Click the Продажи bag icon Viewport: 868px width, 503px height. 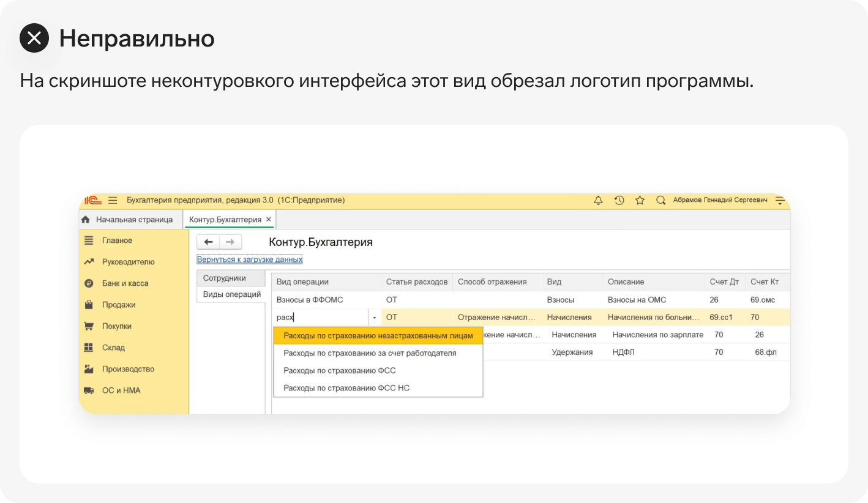click(x=89, y=305)
